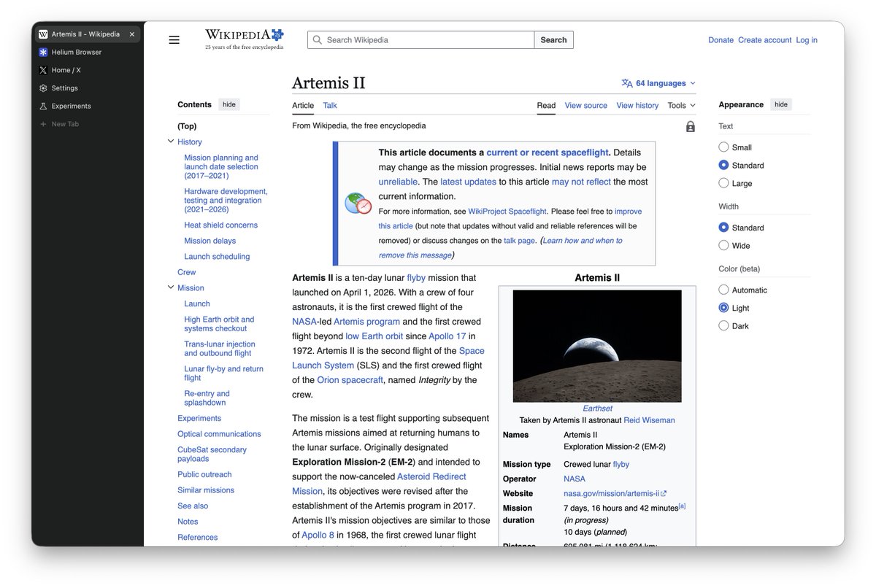Click the Earthset caption link

(597, 409)
